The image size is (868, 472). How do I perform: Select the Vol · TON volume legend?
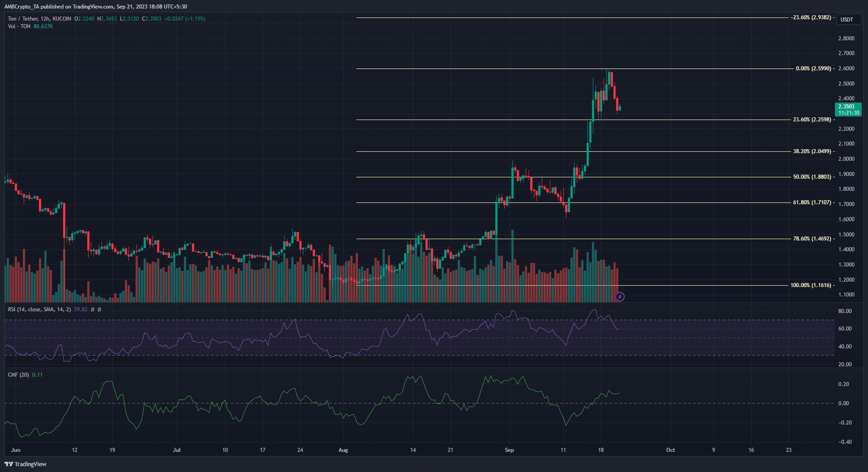(19, 26)
